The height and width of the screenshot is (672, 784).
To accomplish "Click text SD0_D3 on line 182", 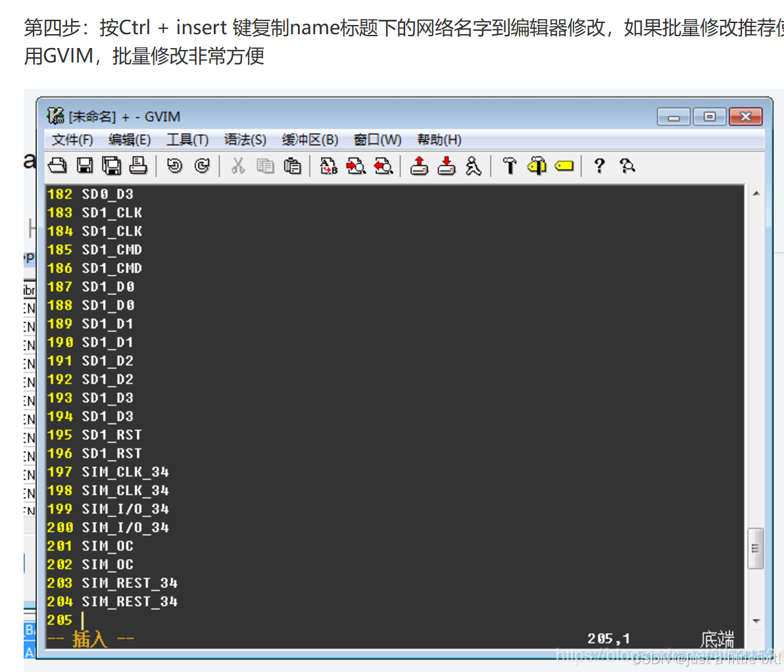I will click(107, 194).
